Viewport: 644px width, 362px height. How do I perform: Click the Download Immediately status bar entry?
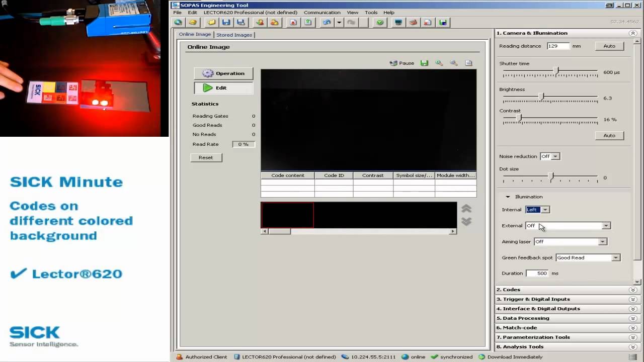(x=510, y=357)
